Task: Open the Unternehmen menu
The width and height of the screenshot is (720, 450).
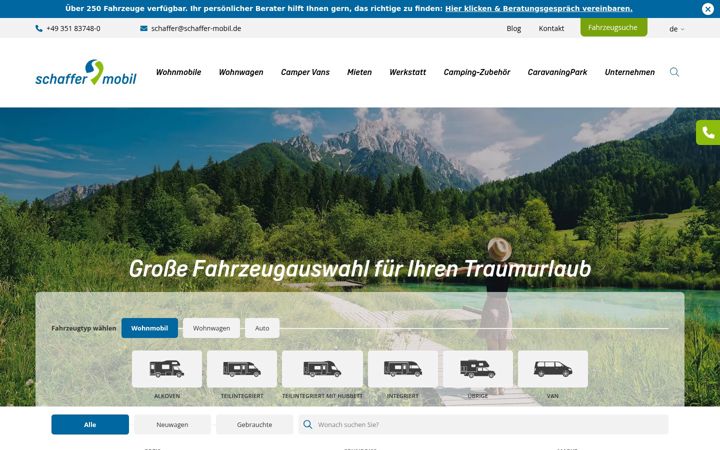Action: (x=630, y=72)
